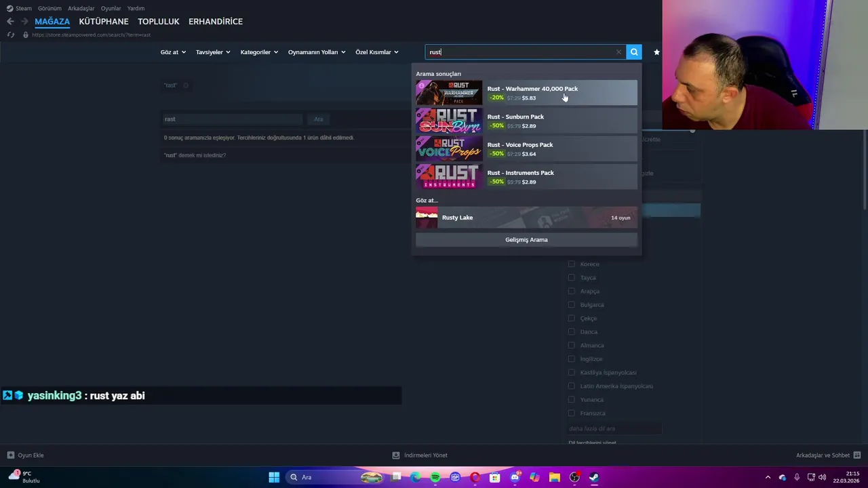Open the Arkadaşlar menu
Image resolution: width=868 pixels, height=488 pixels.
click(81, 8)
